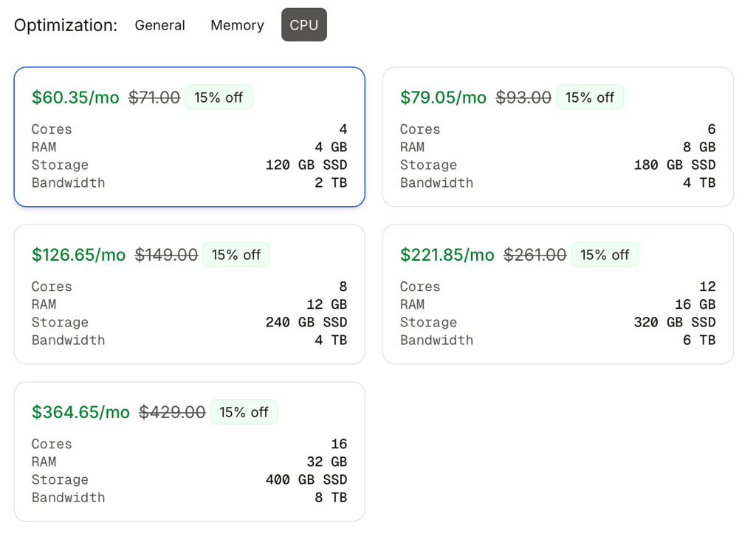Click the 15% off badge next to $71.00
Screen dimensions: 756x534
click(x=219, y=97)
